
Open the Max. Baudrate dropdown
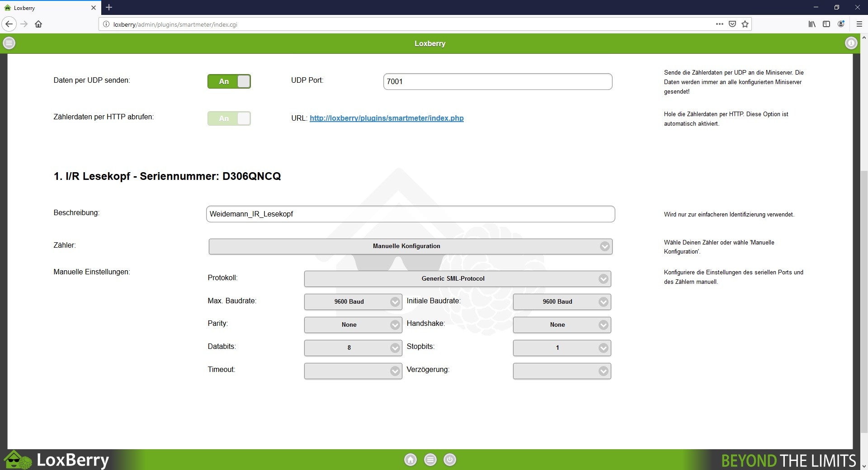pos(353,302)
